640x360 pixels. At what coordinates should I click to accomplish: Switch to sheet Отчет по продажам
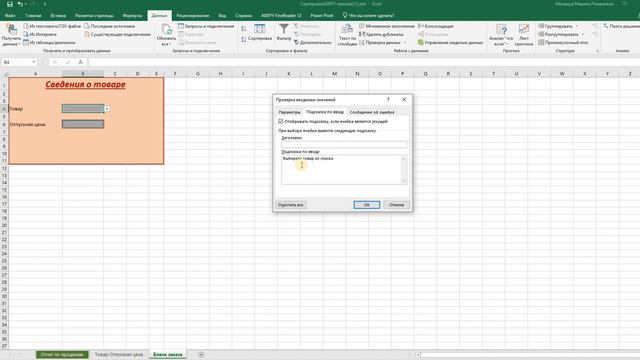click(x=62, y=355)
